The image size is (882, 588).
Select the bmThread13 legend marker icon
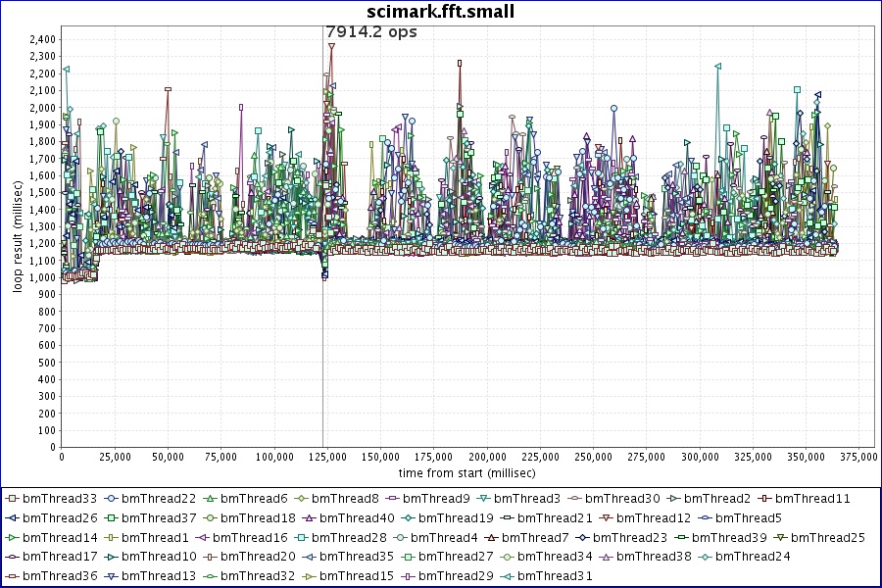[111, 576]
